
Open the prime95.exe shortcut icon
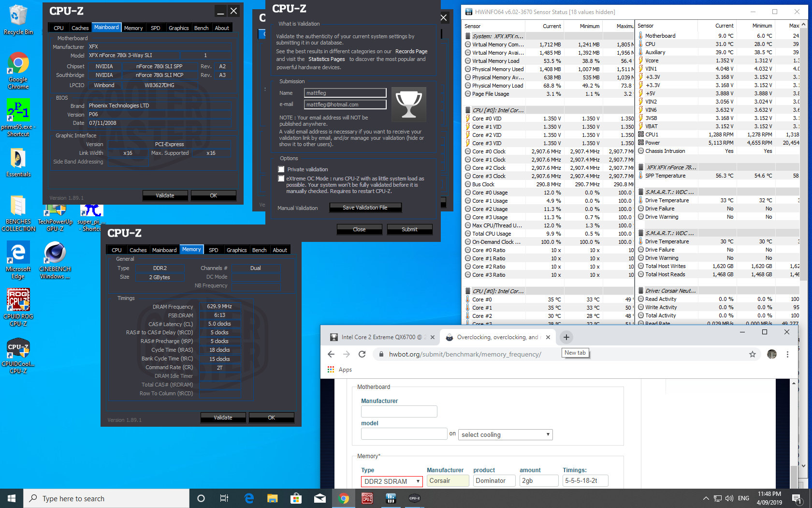pyautogui.click(x=18, y=118)
